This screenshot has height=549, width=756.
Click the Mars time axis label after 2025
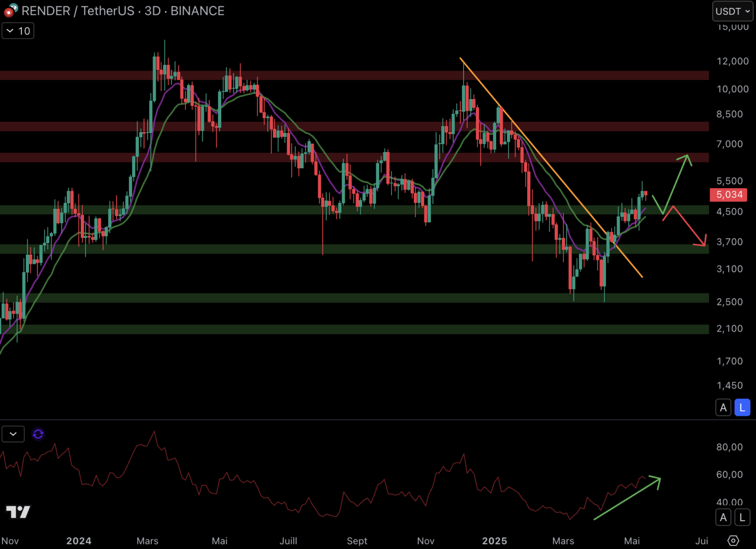563,541
